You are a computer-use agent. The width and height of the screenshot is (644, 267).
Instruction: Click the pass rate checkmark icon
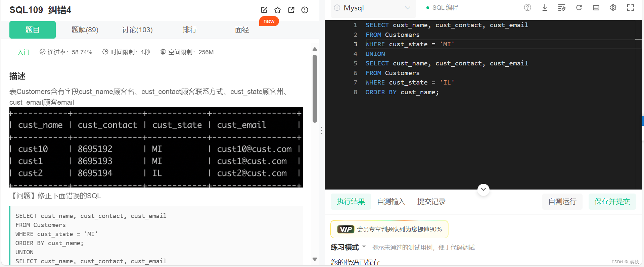click(x=42, y=52)
